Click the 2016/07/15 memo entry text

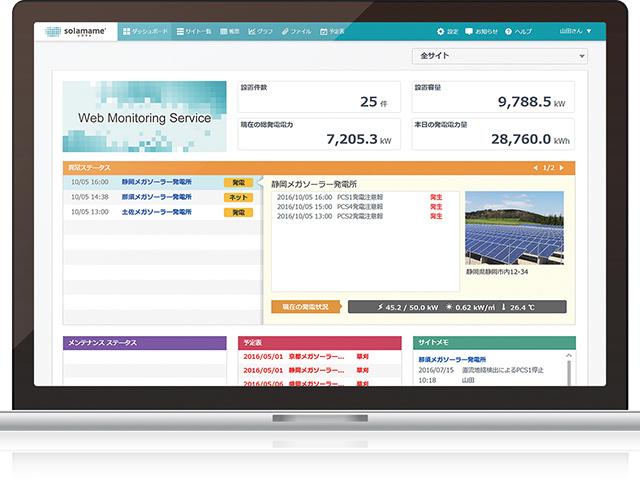click(481, 371)
